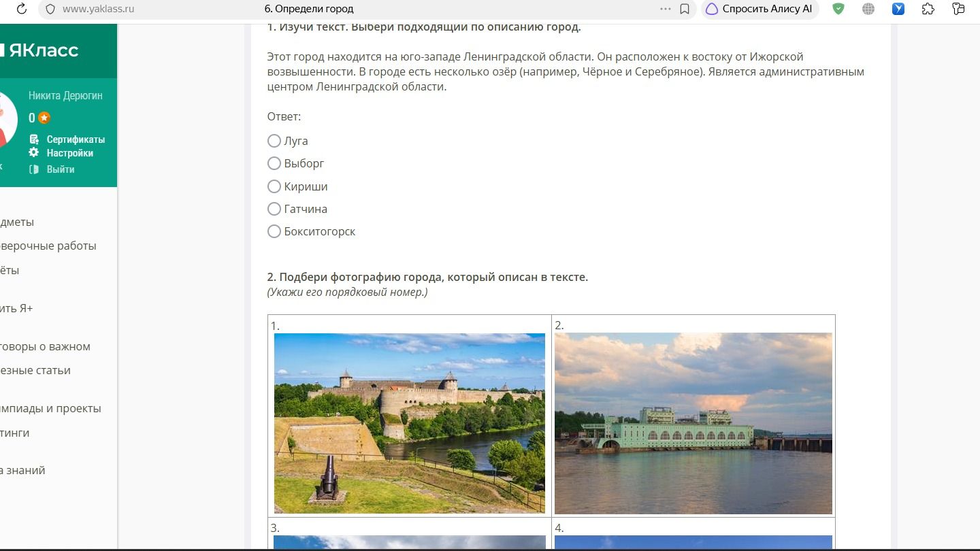The image size is (980, 551).
Task: Click the hint text "(Укажи его порядковый номер.)"
Action: (x=347, y=293)
